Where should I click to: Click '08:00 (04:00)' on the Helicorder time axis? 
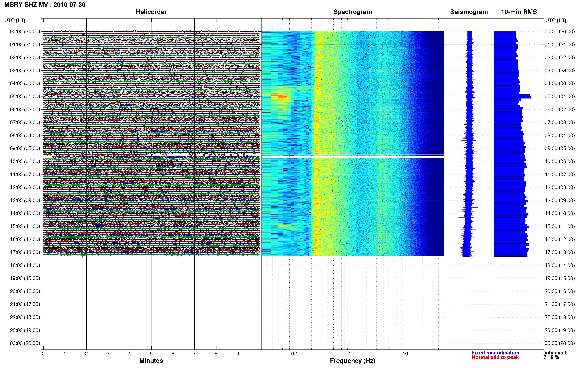pos(25,135)
